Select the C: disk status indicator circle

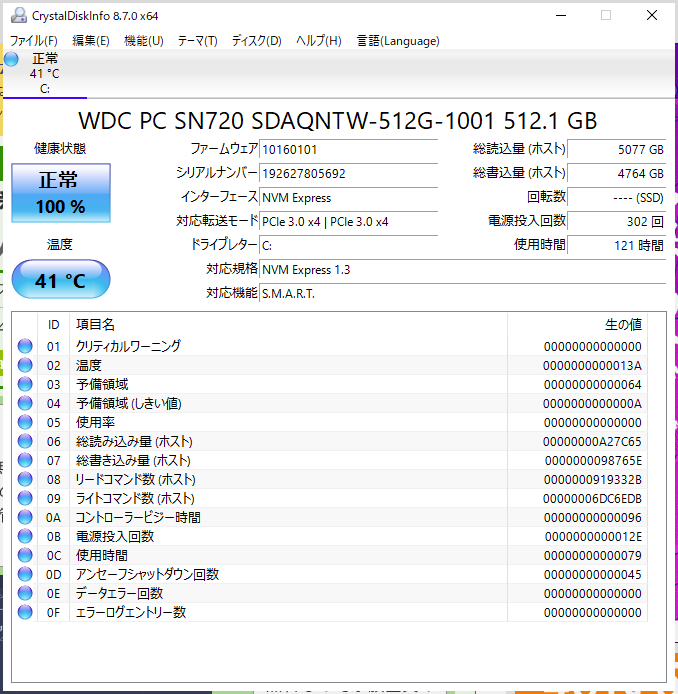(12, 59)
